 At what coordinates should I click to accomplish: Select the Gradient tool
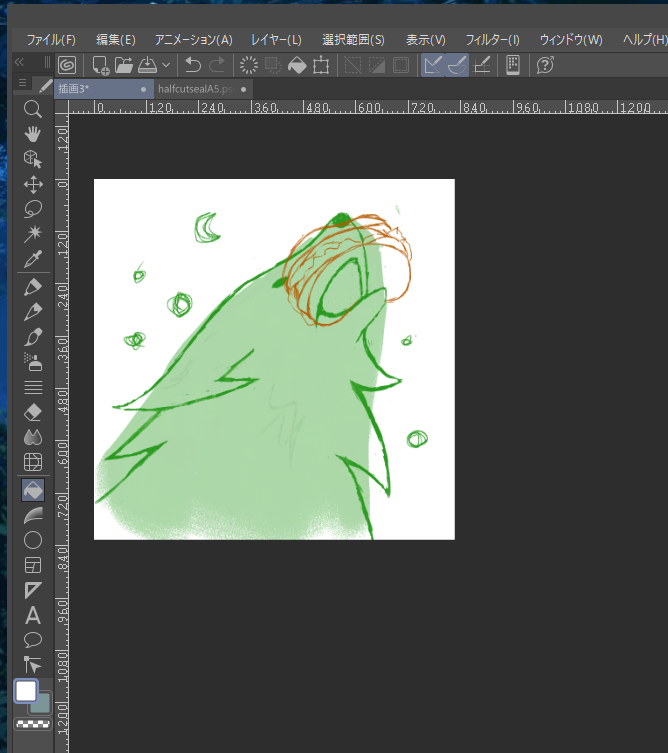tap(33, 515)
